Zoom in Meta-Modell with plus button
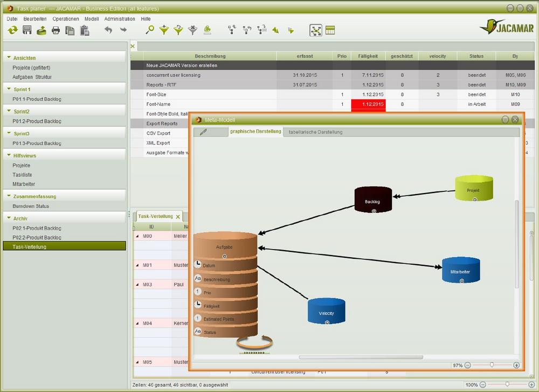 (x=516, y=365)
